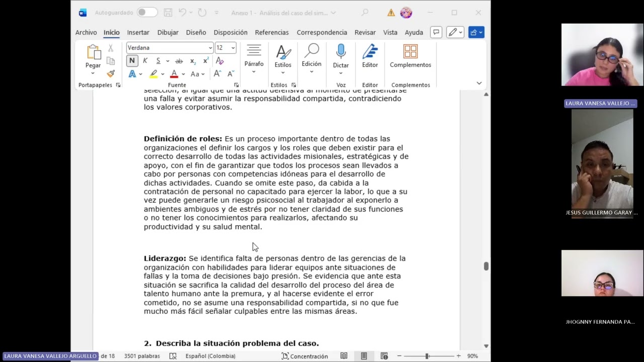644x362 pixels.
Task: Expand the highlight color dropdown arrow
Action: (163, 74)
